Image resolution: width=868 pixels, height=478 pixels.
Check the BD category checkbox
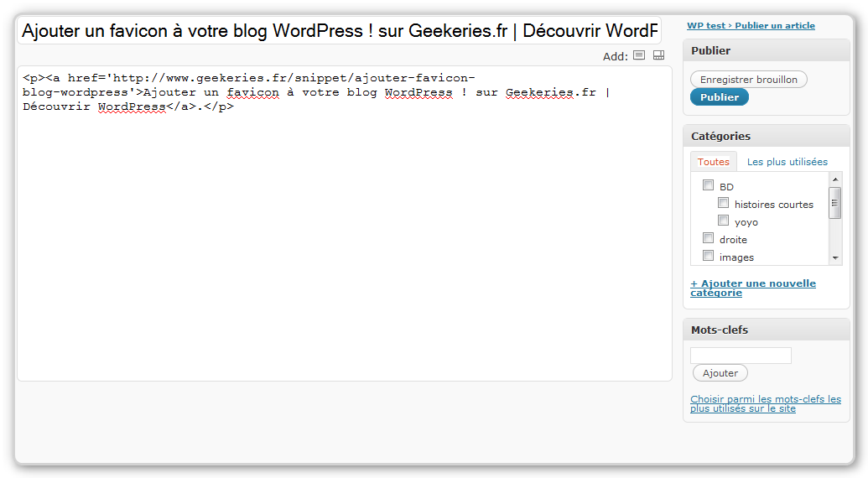coord(708,184)
